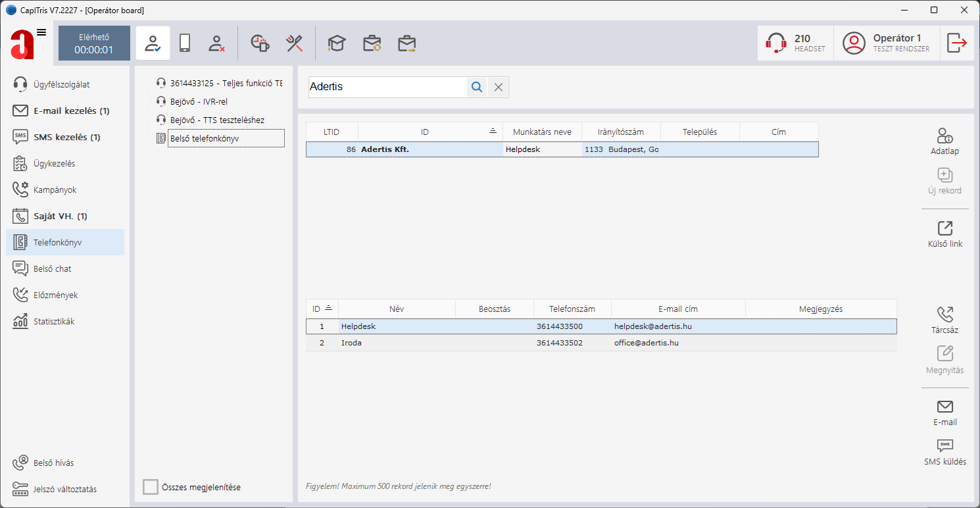Open E-mail kezelés in sidebar
Screen dimensions: 980x508
71,111
